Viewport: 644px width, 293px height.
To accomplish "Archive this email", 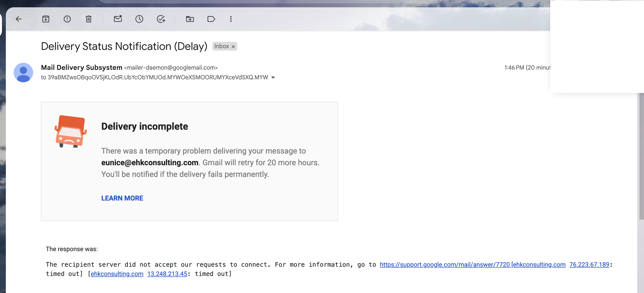I will click(46, 19).
